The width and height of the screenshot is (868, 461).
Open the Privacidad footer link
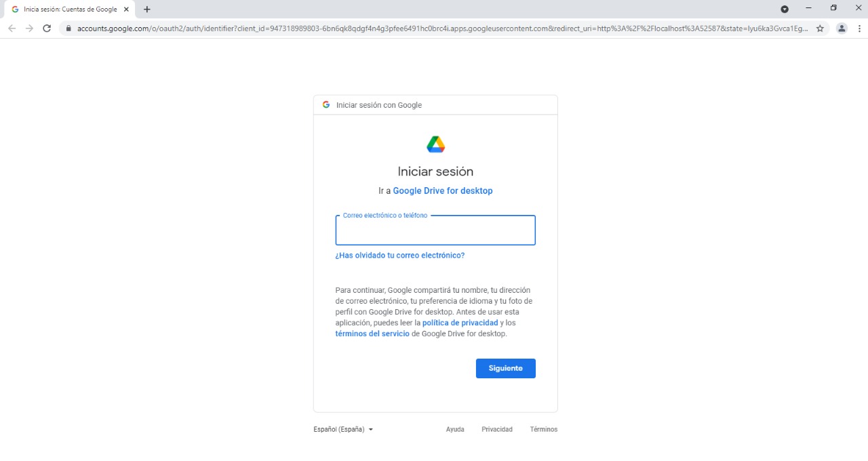(x=497, y=429)
